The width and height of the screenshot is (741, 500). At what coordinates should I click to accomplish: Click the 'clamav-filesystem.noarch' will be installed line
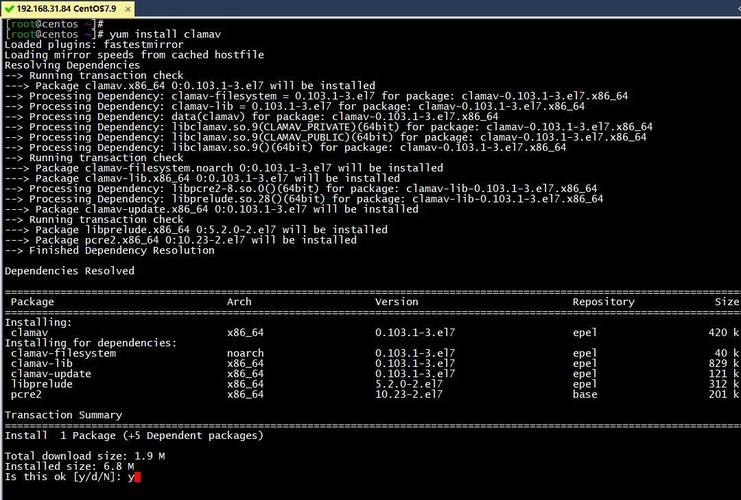tap(224, 168)
